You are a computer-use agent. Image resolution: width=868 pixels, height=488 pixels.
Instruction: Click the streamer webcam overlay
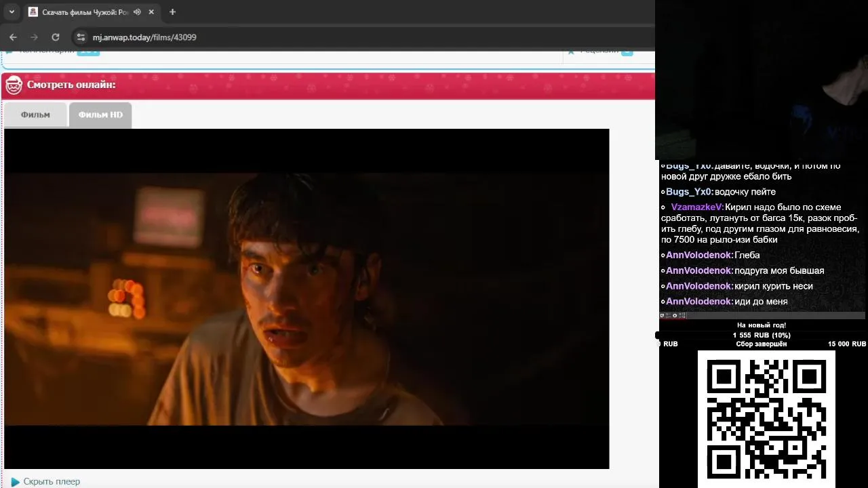click(x=762, y=79)
